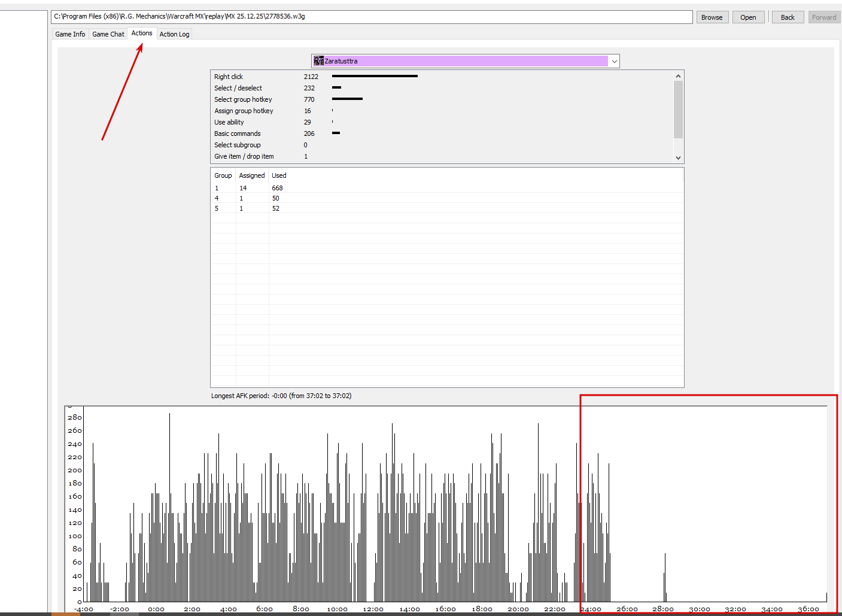Select the Select subgroup row
This screenshot has width=842, height=616.
[x=443, y=145]
